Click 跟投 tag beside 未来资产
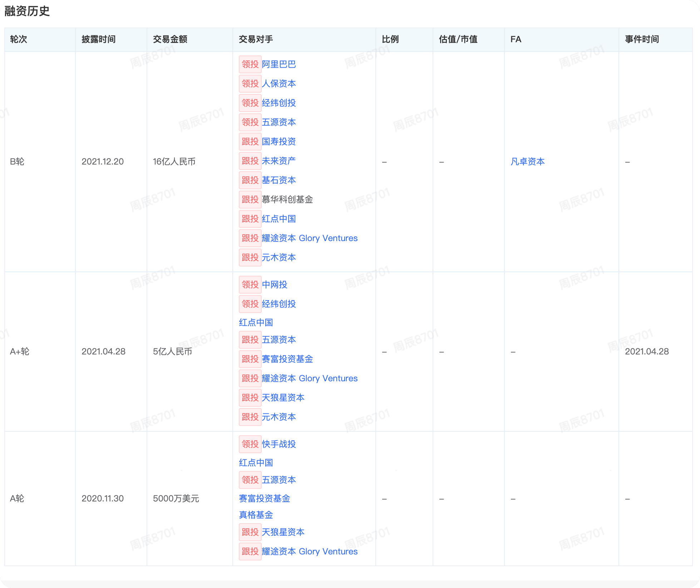 tap(250, 161)
